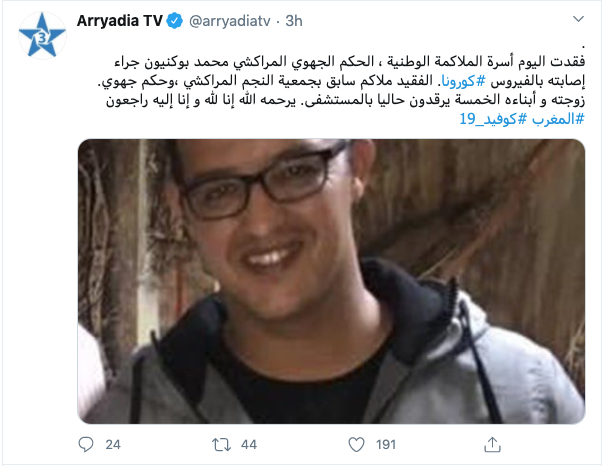Screen dimensions: 605x466
Task: Click the second line of Arabic tweet text
Action: 341,81
